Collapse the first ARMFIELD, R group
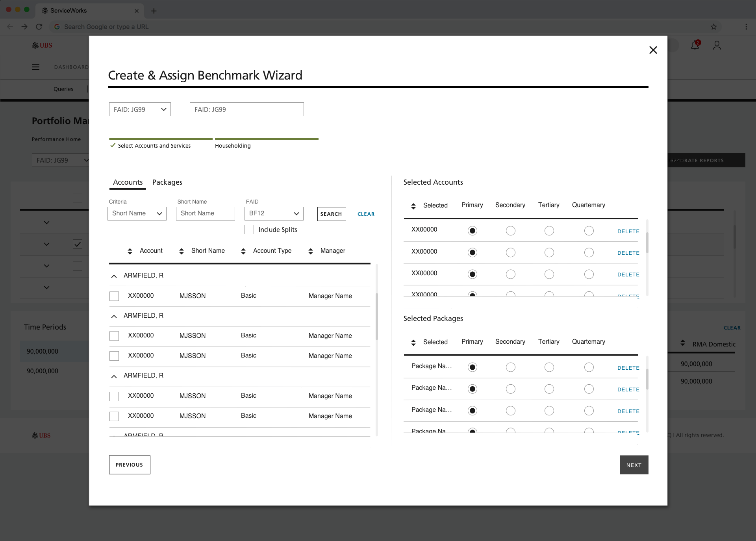The height and width of the screenshot is (541, 756). 114,276
